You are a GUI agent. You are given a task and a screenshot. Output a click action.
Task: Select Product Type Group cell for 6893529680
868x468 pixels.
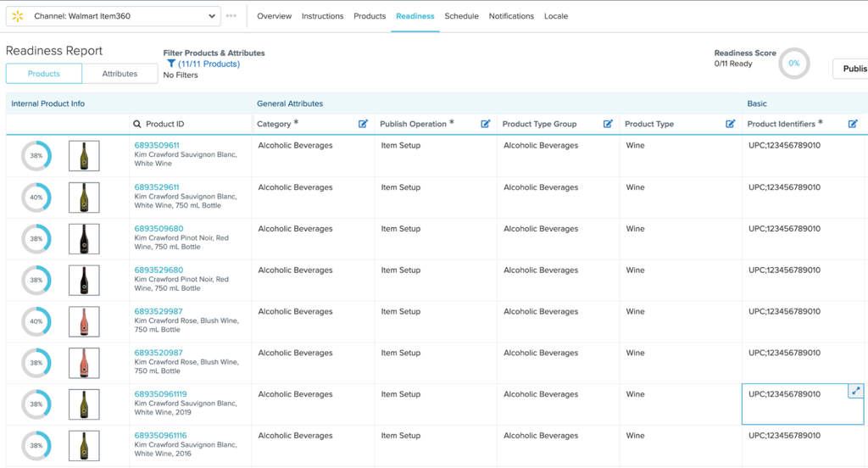pos(558,281)
